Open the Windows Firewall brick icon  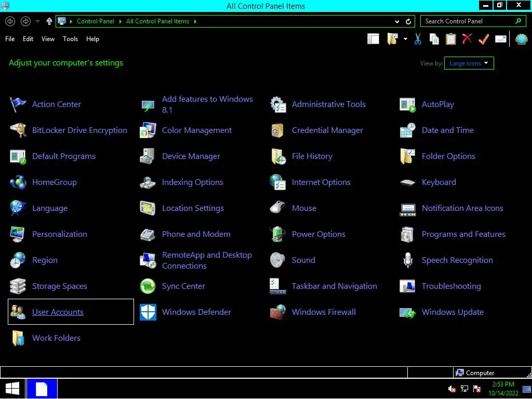point(278,312)
